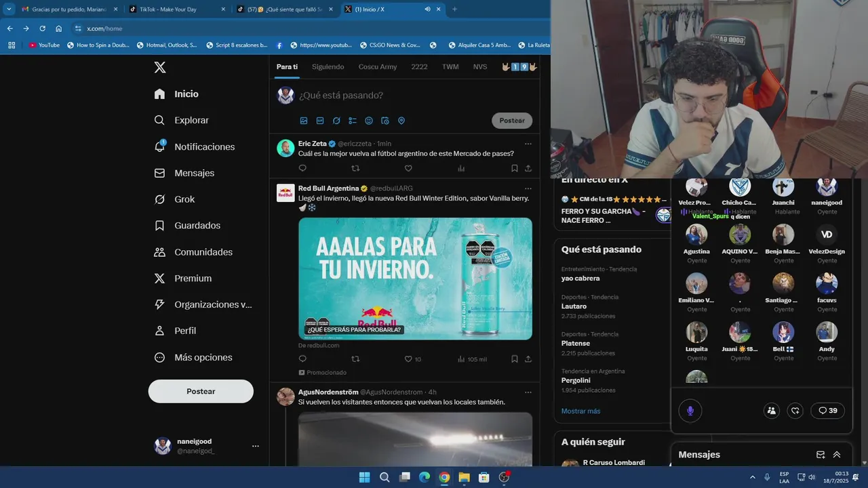The width and height of the screenshot is (868, 488).
Task: Repost Eric Zeta's post
Action: 355,168
